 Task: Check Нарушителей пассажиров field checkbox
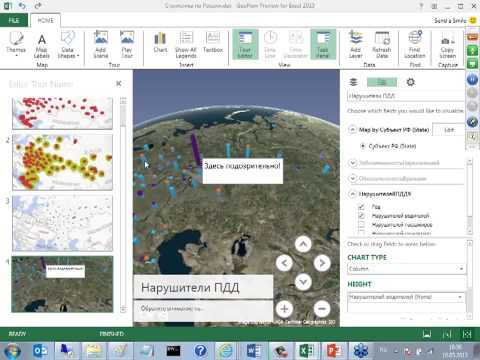(361, 225)
